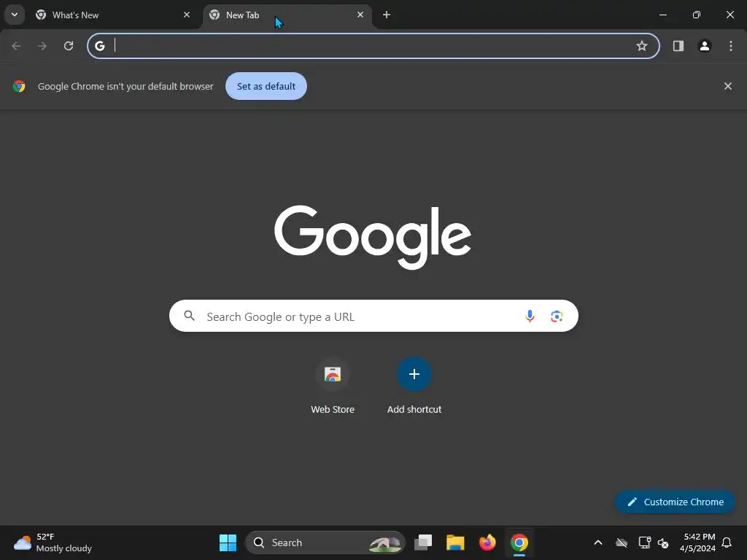Screen dimensions: 747x560
Task: Click the Google G icon in address bar
Action: pos(99,46)
